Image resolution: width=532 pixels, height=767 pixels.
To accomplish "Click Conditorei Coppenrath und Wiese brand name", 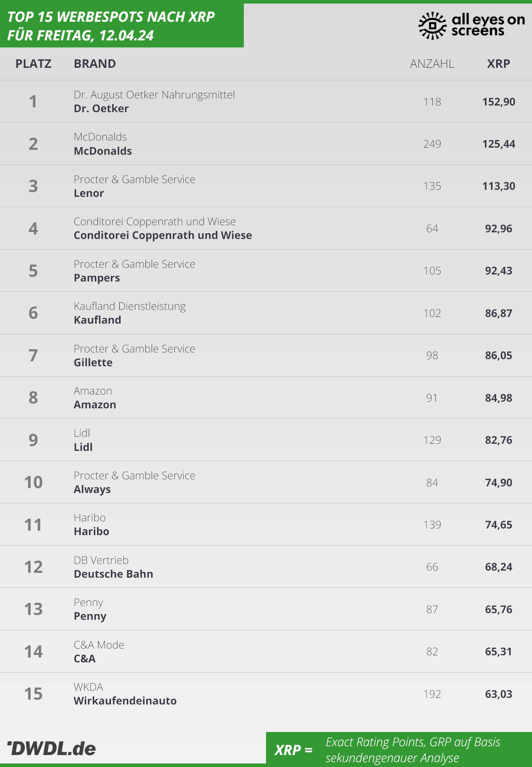I will [x=163, y=235].
